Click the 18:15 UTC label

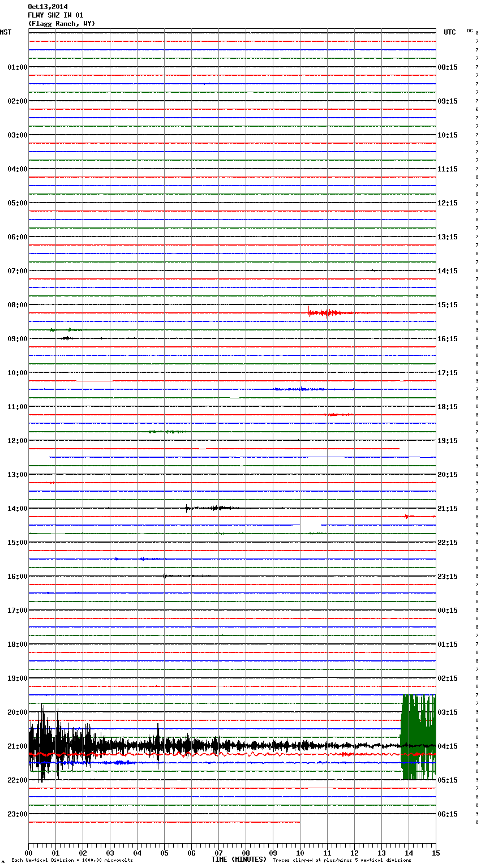point(448,407)
